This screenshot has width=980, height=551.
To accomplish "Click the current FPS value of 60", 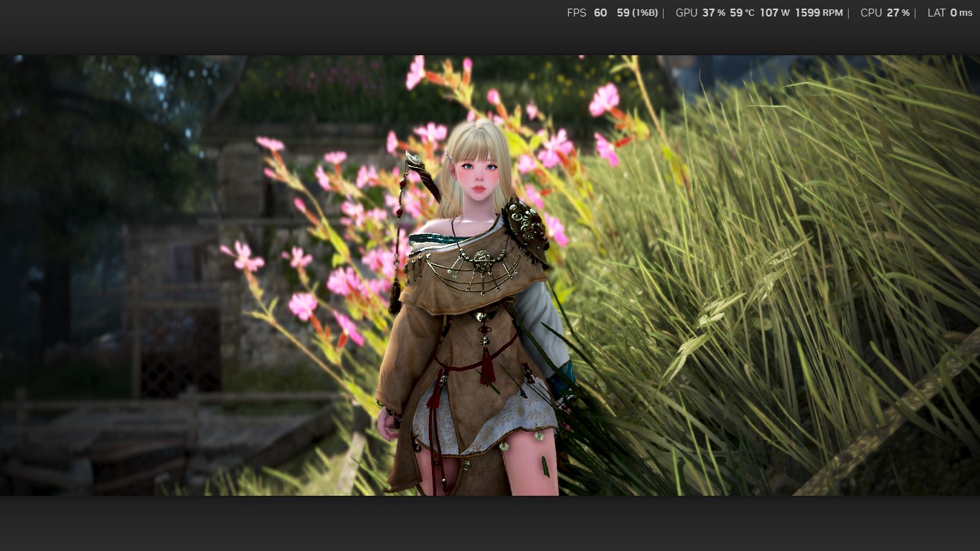I will click(x=600, y=13).
